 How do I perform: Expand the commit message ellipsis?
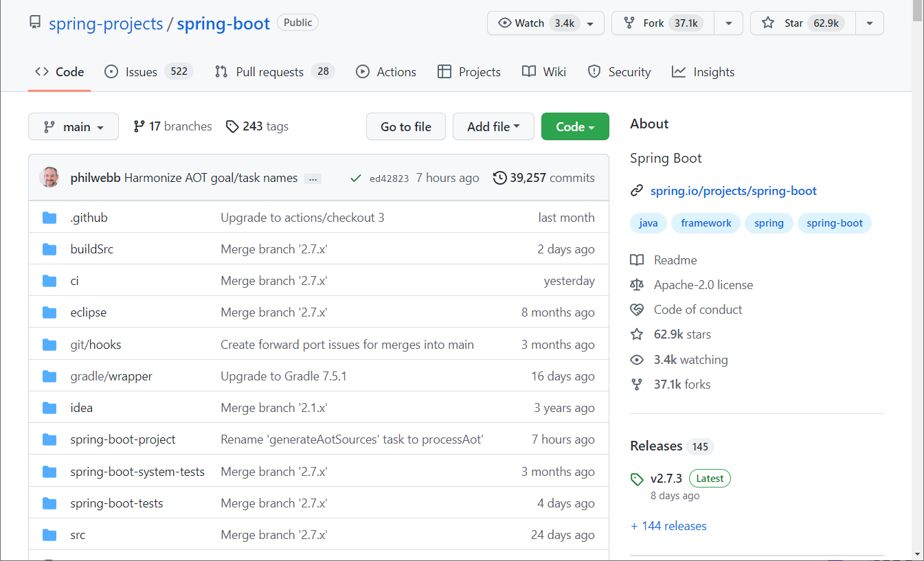[313, 178]
